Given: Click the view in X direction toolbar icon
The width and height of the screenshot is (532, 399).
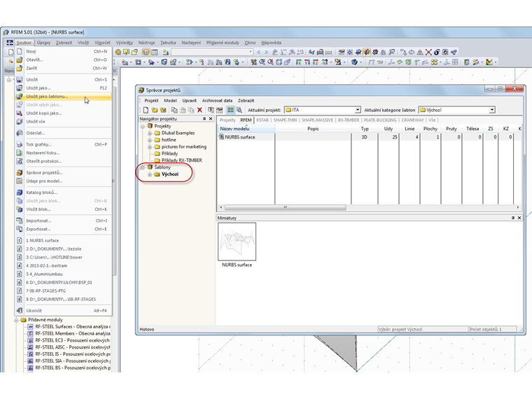Looking at the screenshot, I should (x=299, y=62).
